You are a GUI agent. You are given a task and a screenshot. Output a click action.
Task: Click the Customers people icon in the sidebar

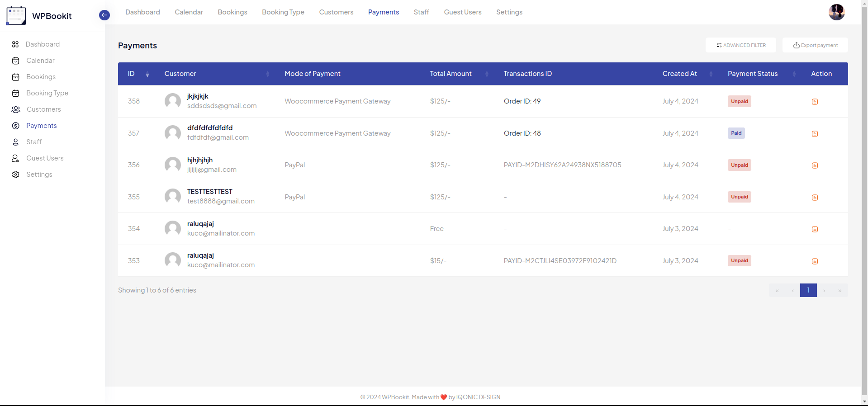(16, 109)
